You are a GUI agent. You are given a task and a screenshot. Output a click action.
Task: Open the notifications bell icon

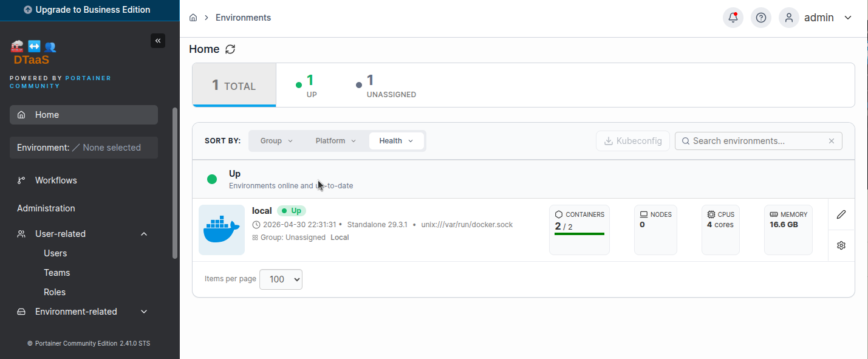point(733,18)
